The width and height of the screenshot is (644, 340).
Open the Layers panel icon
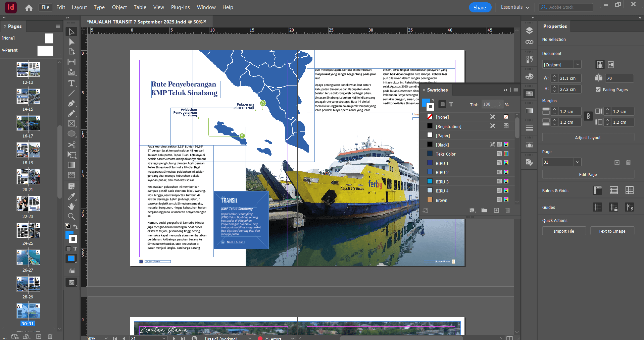coord(529,31)
